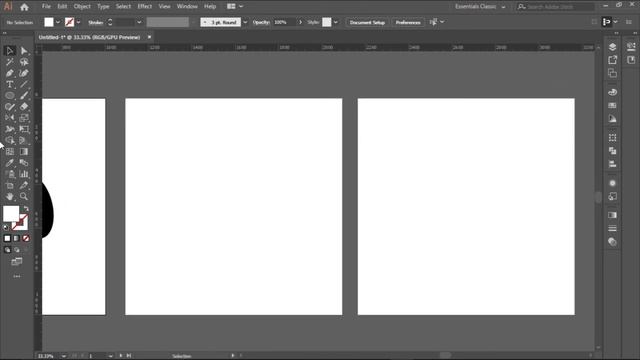
Task: Choose the Shaper tool
Action: 10,107
